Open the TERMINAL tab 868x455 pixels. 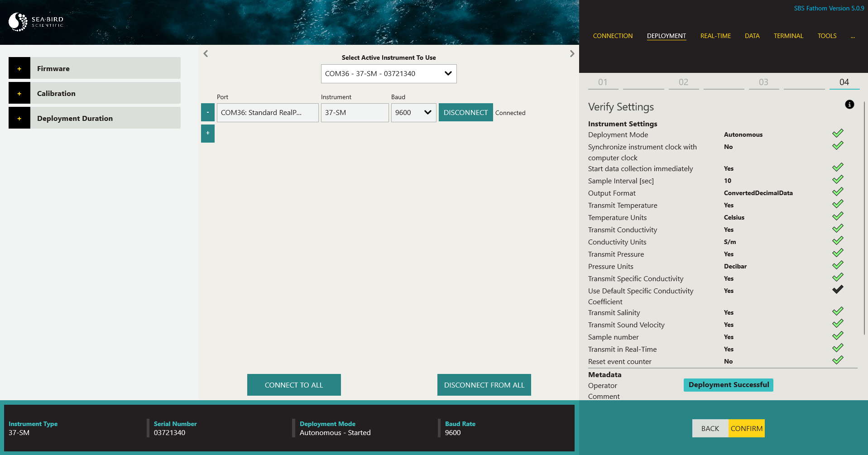(x=788, y=36)
